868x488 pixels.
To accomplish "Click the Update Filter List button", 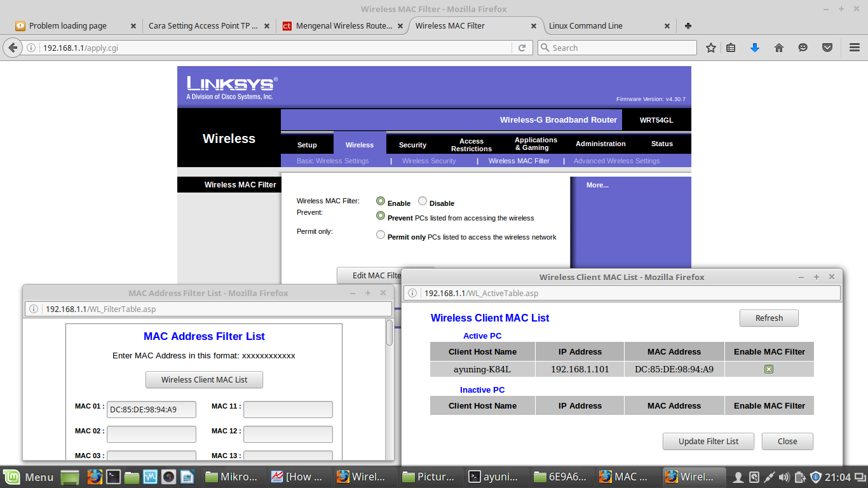I will pyautogui.click(x=709, y=442).
